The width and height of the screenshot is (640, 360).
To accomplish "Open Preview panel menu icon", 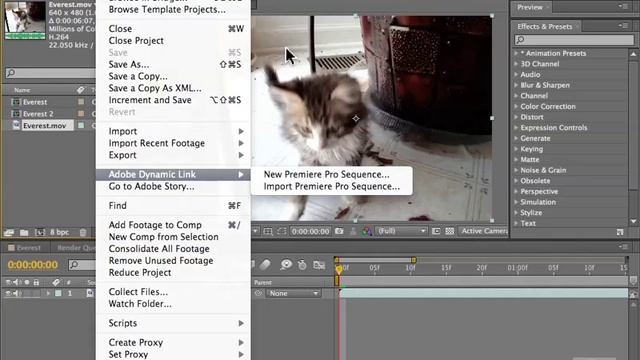I will click(x=623, y=6).
